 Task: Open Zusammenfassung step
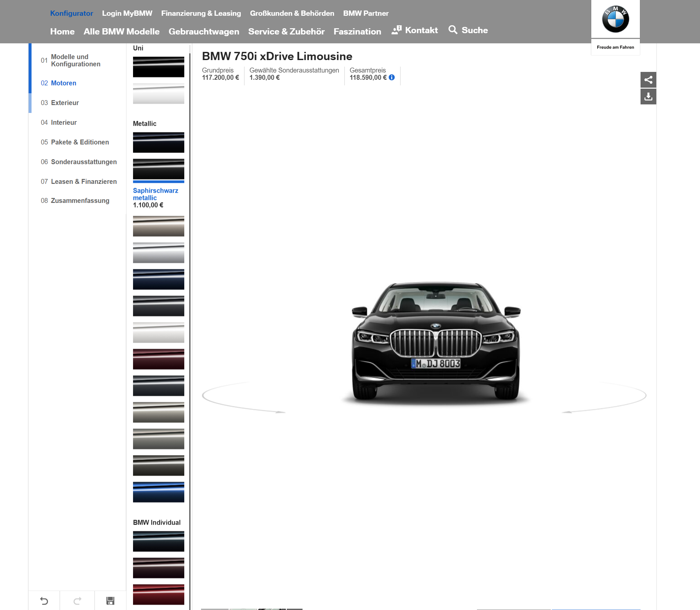tap(80, 201)
